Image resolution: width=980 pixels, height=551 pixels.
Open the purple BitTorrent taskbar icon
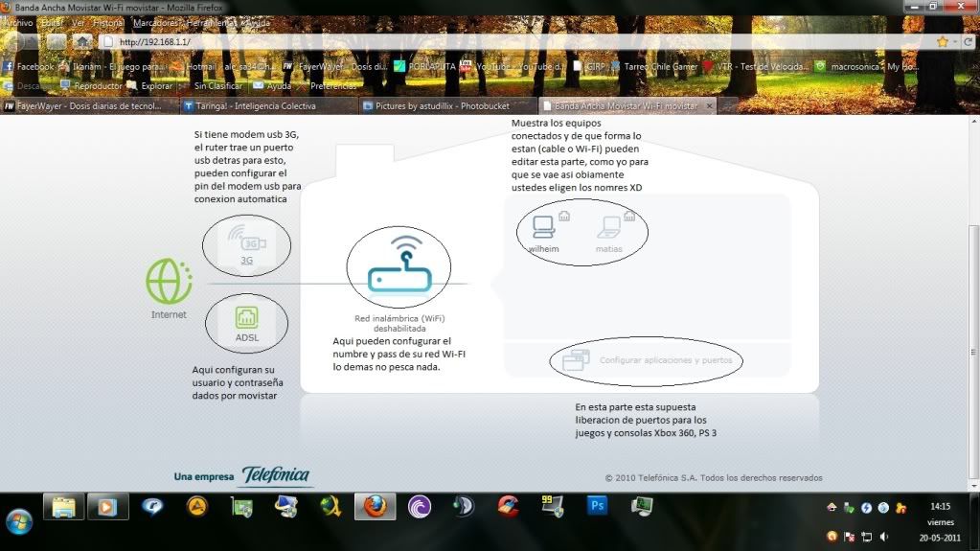pos(420,507)
